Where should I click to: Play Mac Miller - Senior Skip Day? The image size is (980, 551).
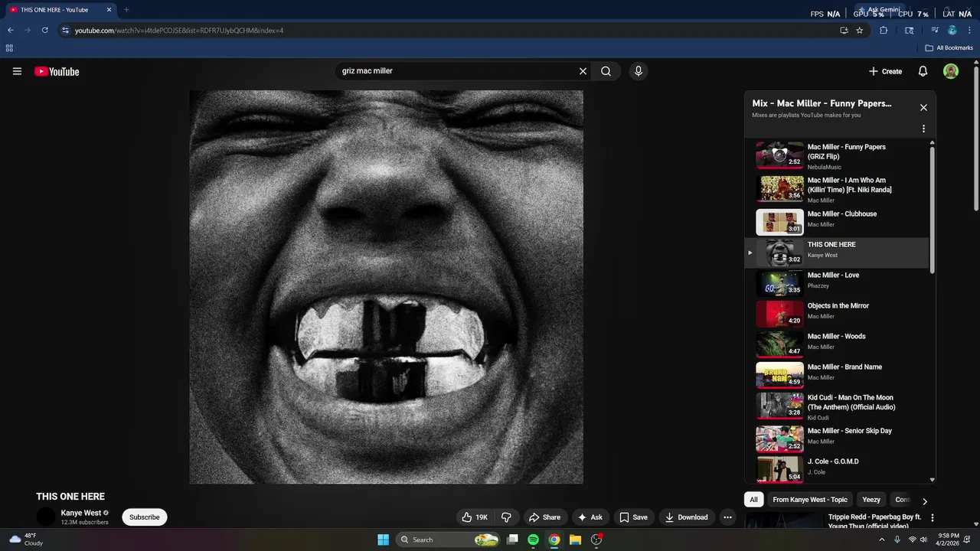pyautogui.click(x=837, y=439)
